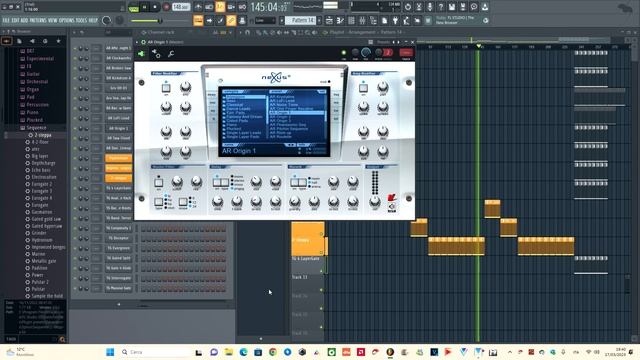Viewport: 640px width, 360px height.
Task: Click the green plug icon in Nexus wrapper
Action: click(141, 53)
